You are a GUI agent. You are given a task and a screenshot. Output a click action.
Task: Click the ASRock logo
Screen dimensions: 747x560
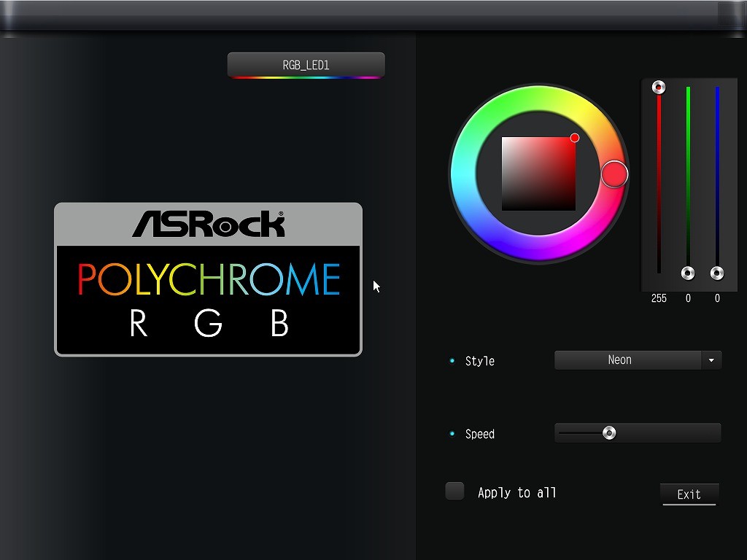pos(208,224)
